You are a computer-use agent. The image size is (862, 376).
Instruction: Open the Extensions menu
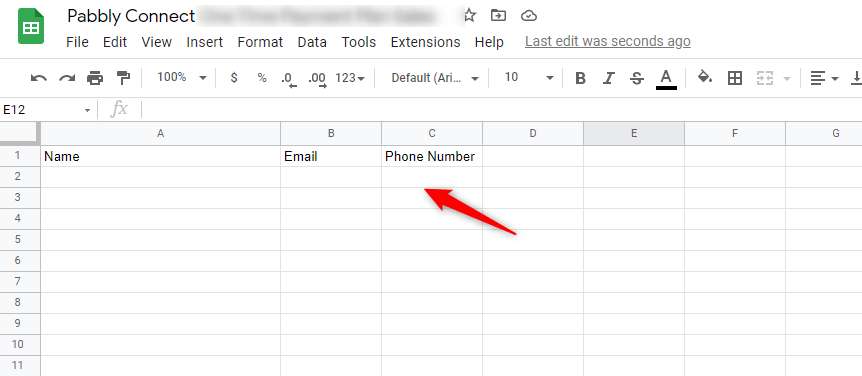pos(426,42)
